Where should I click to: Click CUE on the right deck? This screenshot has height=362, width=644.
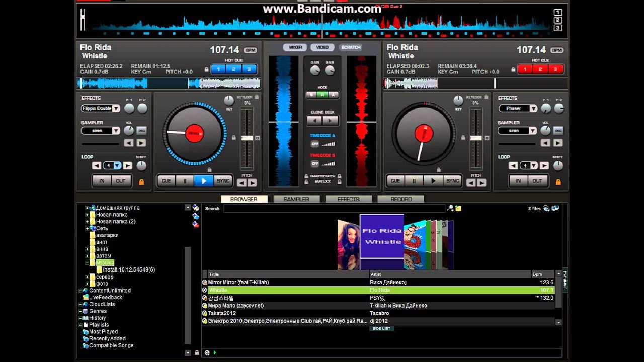tap(395, 181)
